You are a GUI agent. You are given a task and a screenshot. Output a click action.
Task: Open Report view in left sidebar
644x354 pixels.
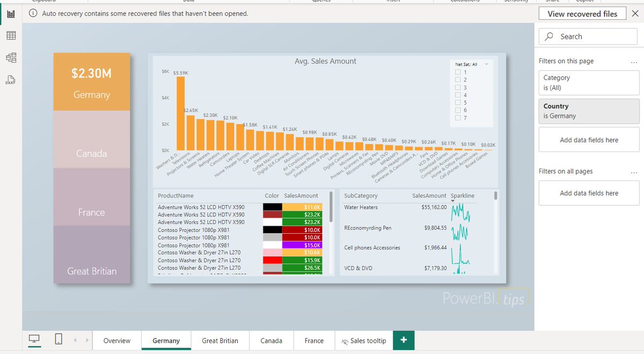click(x=11, y=13)
